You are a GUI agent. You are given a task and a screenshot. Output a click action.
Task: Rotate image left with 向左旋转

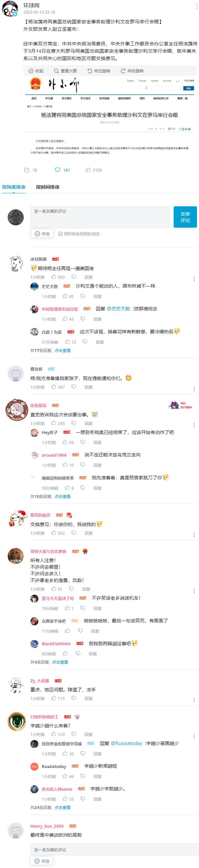point(99,71)
